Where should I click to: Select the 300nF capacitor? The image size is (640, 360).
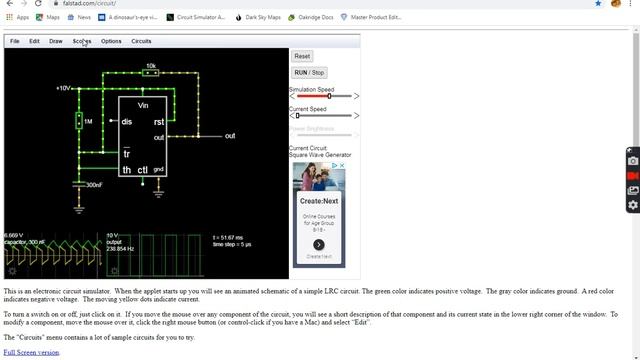coord(79,184)
